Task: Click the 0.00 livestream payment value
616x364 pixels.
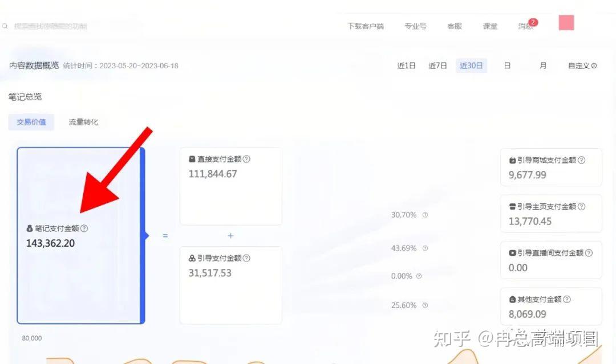Action: (x=518, y=268)
